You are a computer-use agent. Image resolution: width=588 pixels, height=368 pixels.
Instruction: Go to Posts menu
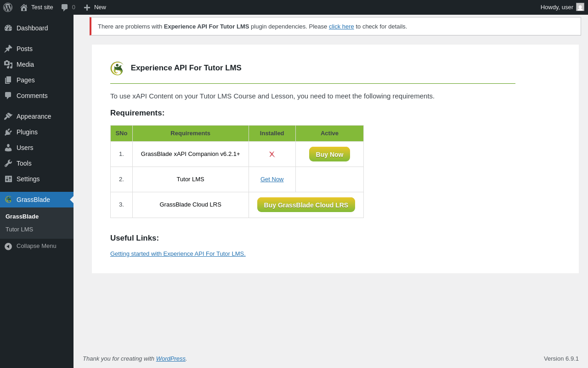(37, 49)
